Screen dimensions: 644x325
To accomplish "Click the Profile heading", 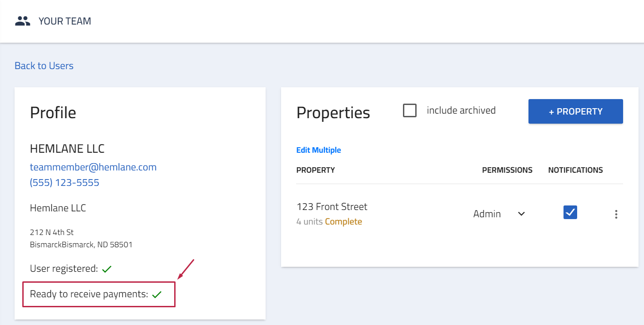I will pos(53,113).
